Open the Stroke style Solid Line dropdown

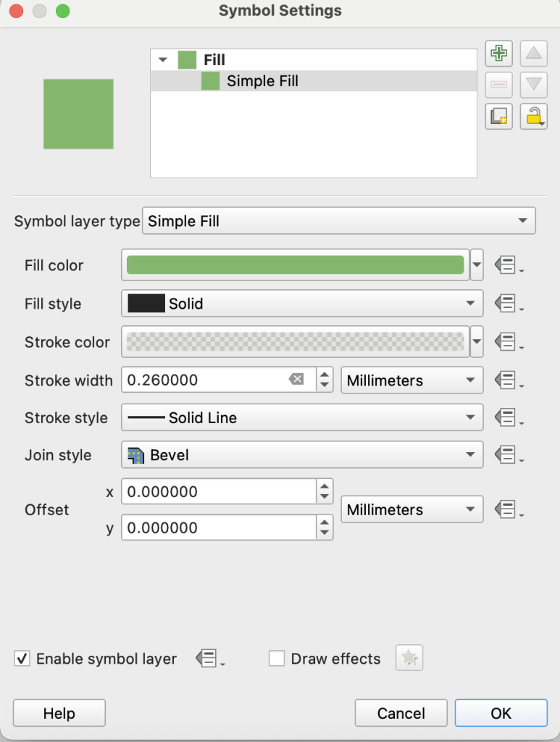point(302,418)
